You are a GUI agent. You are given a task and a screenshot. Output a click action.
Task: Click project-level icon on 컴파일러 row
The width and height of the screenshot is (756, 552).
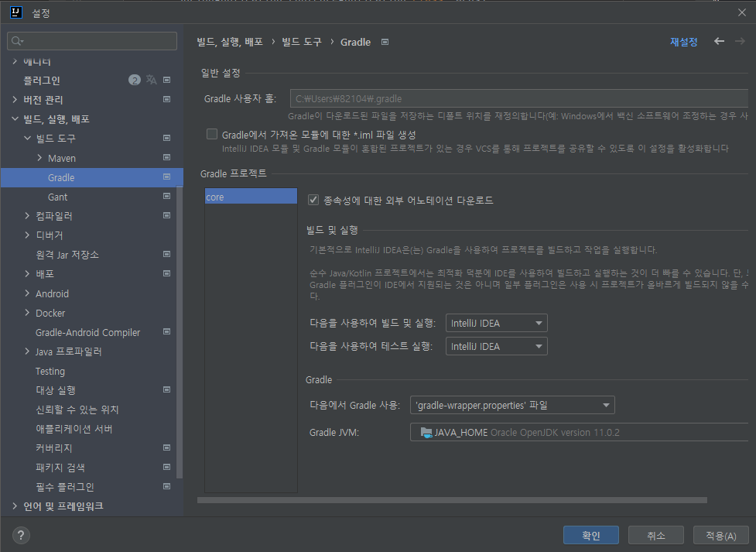pos(167,216)
